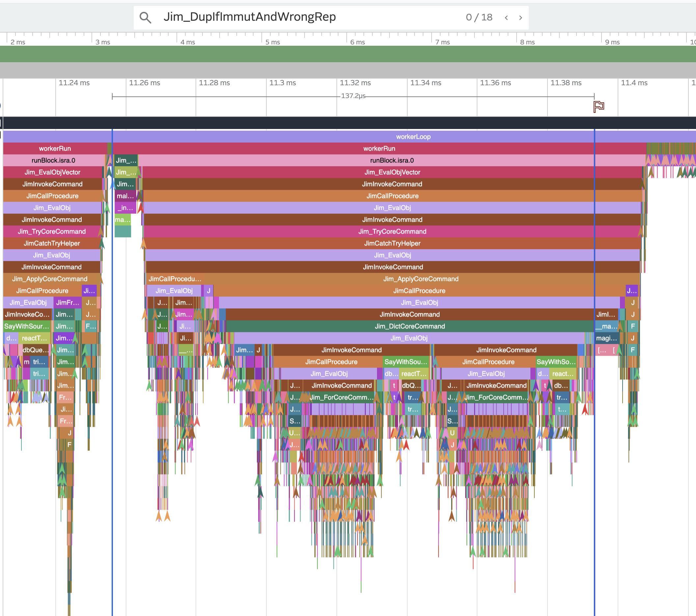Image resolution: width=696 pixels, height=616 pixels.
Task: Select the left JimCatchTryHelper slice
Action: pos(52,243)
